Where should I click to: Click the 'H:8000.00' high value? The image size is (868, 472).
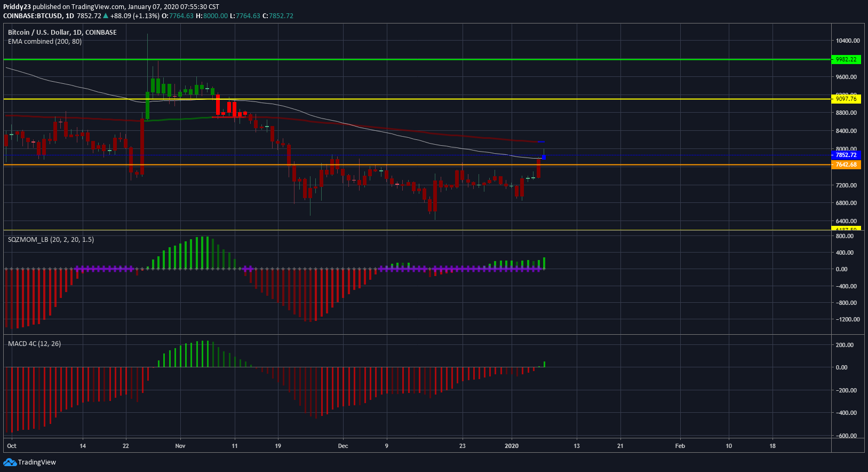[x=212, y=16]
